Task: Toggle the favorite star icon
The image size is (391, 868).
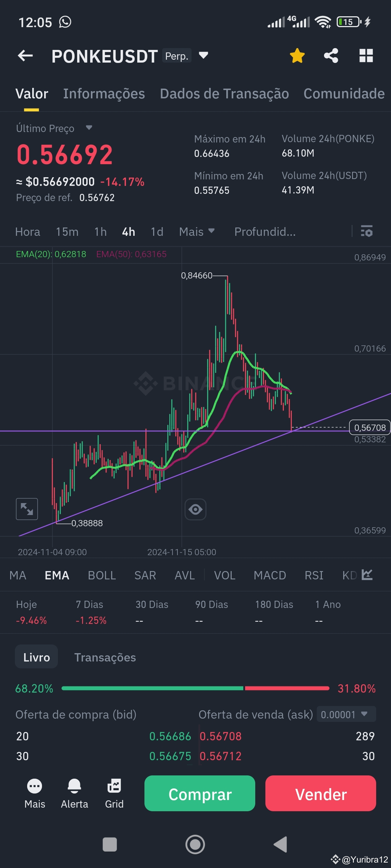Action: 297,56
